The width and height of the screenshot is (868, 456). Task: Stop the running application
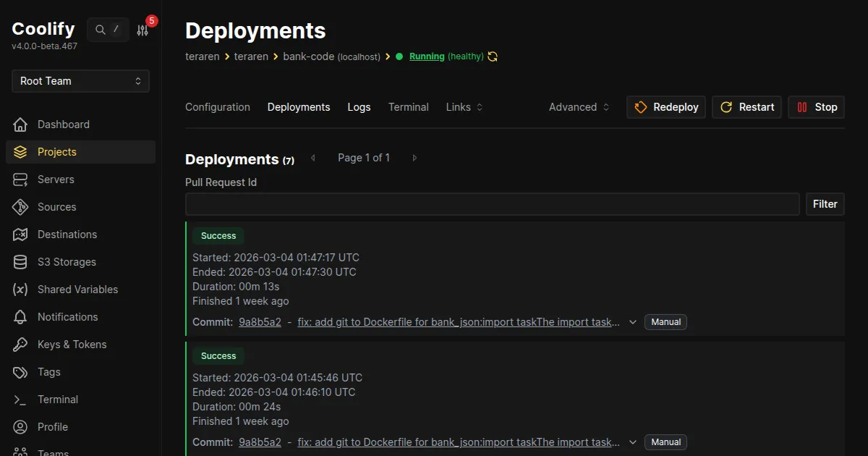[x=816, y=106]
